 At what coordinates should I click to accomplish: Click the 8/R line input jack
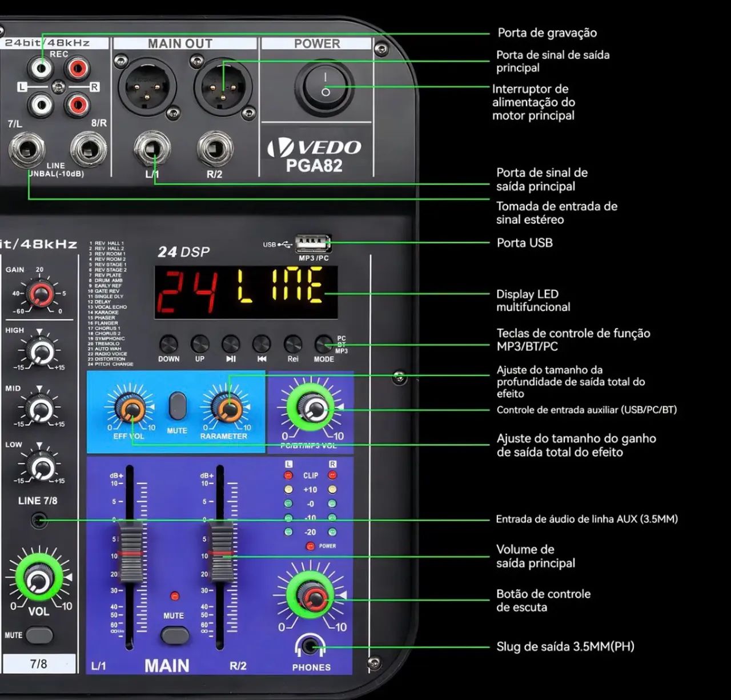pos(89,150)
